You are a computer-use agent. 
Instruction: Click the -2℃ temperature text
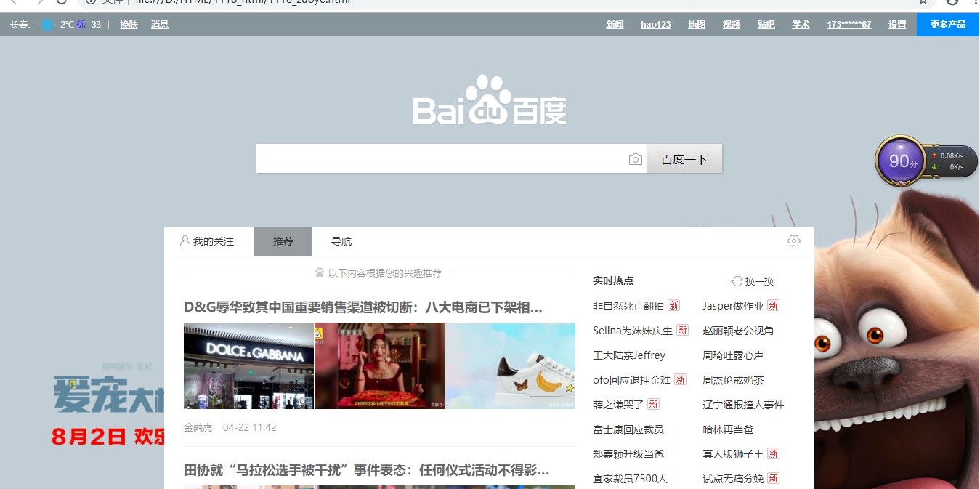66,25
